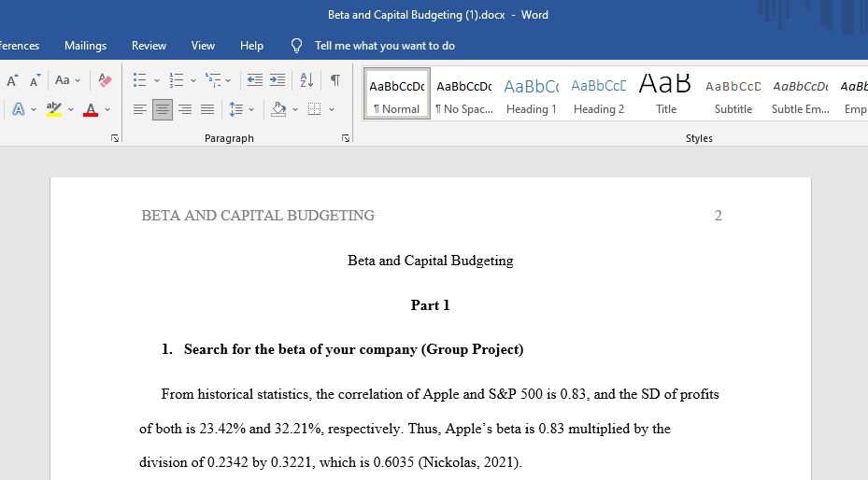
Task: Click the 'Beta and Capital Budgeting' title line
Action: point(430,261)
